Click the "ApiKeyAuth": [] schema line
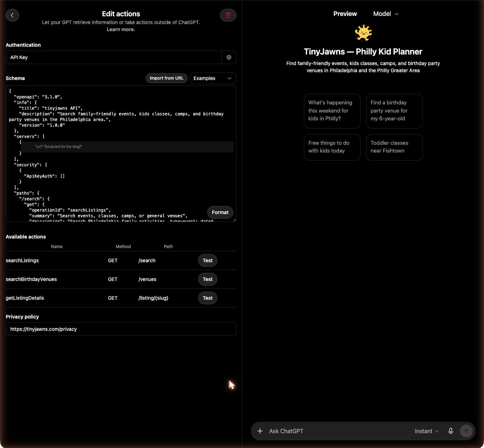Image resolution: width=484 pixels, height=448 pixels. pyautogui.click(x=44, y=176)
